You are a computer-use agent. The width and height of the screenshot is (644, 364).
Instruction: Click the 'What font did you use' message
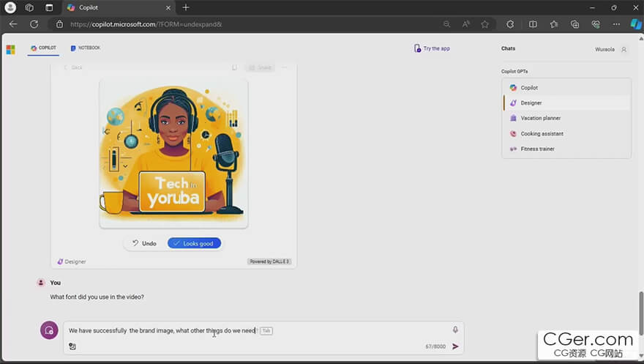click(97, 297)
